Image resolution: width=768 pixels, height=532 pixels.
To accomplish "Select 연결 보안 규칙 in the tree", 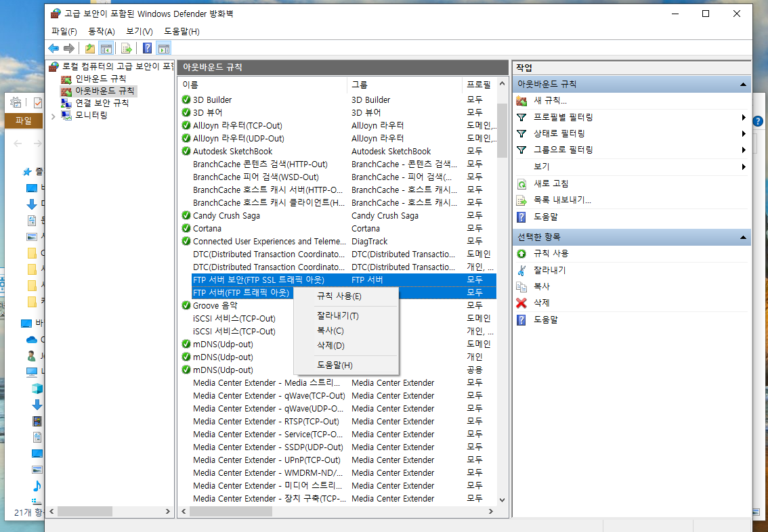I will pos(102,103).
